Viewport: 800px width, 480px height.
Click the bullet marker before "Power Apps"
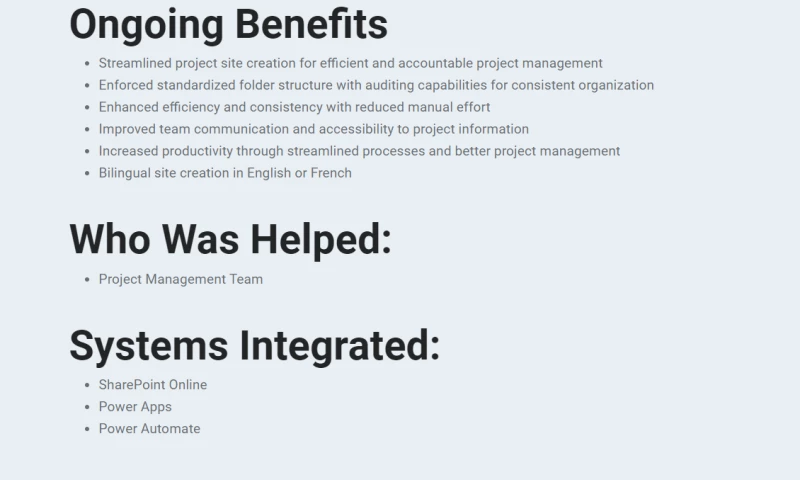point(88,408)
